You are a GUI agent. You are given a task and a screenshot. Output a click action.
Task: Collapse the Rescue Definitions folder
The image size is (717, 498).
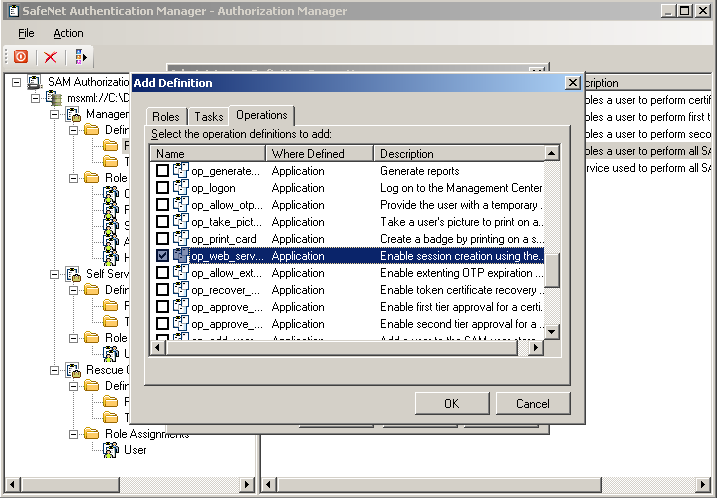(73, 386)
